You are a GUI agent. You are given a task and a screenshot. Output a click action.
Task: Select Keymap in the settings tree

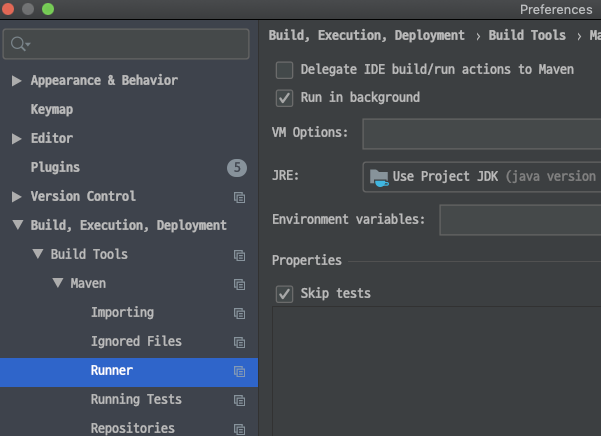52,110
